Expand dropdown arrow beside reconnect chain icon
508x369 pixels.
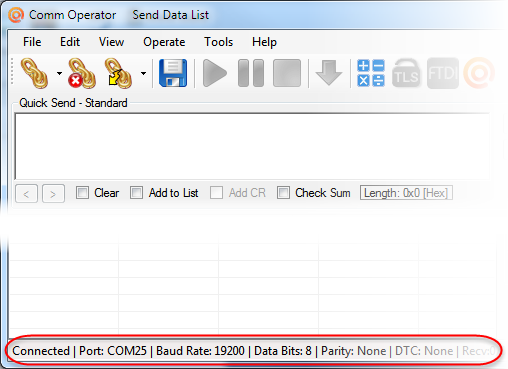click(143, 73)
